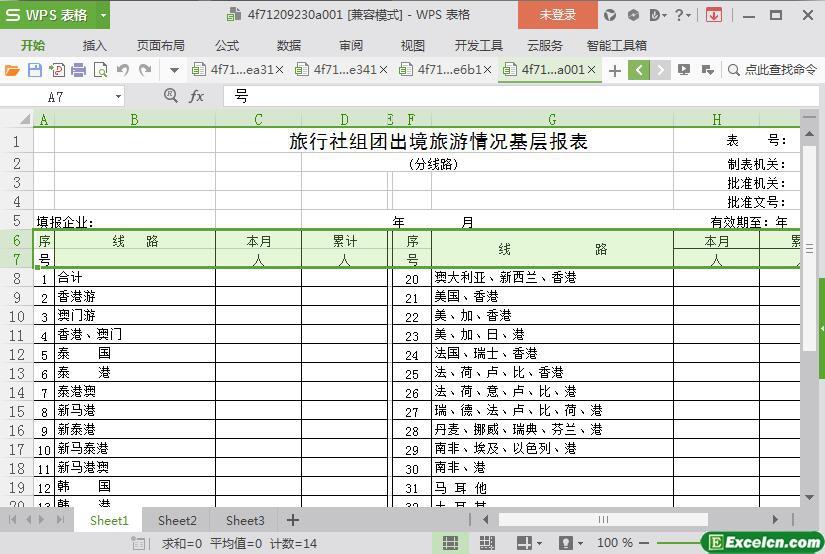825x554 pixels.
Task: Click the hexagon icon in title bar
Action: [x=633, y=15]
